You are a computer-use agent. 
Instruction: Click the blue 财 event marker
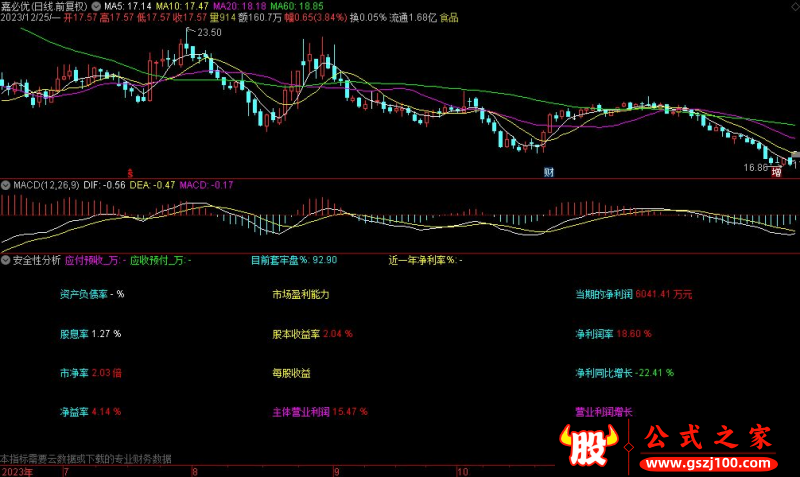click(x=549, y=173)
